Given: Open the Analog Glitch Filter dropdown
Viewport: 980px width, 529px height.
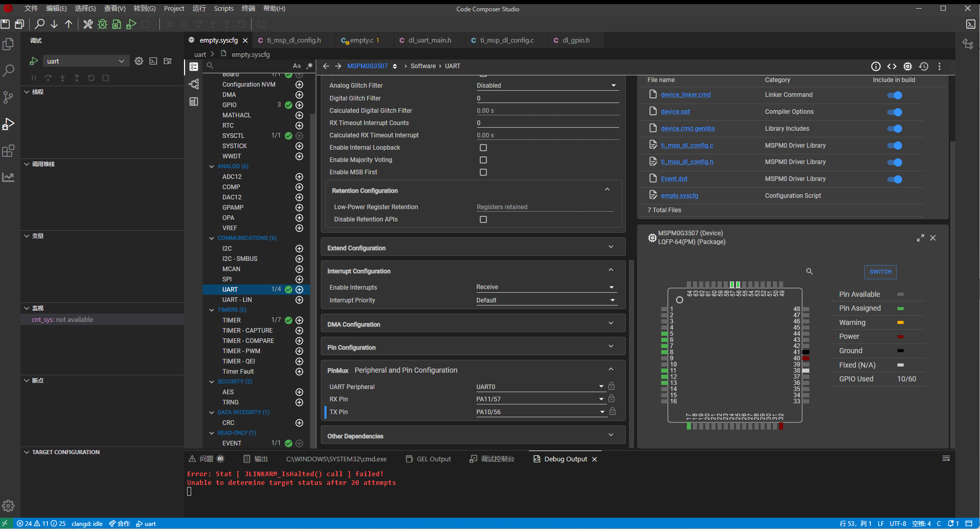Looking at the screenshot, I should point(547,86).
